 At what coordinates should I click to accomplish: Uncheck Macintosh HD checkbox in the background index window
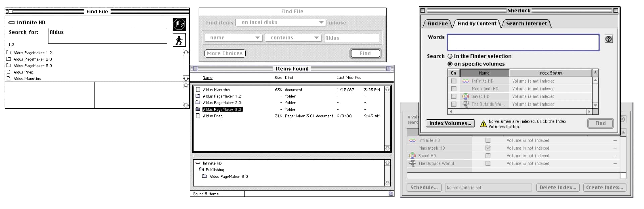(488, 148)
